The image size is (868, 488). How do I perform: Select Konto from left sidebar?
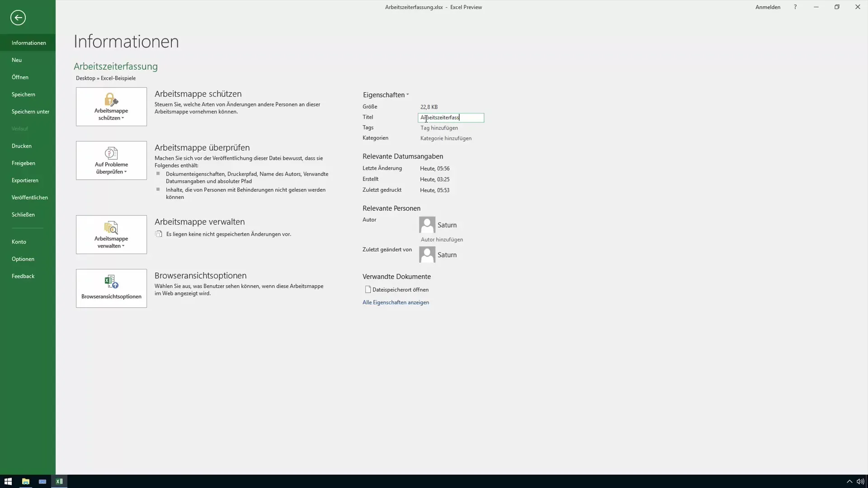[19, 241]
